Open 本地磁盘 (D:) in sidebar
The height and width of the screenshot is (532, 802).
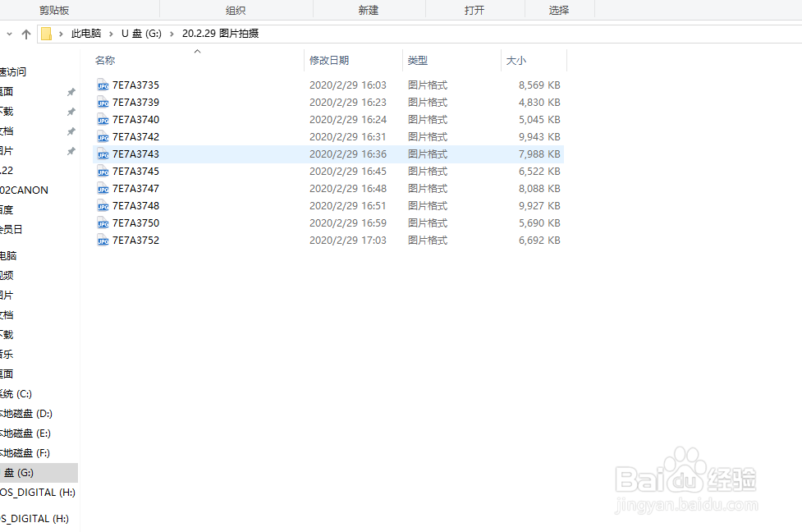(x=26, y=414)
